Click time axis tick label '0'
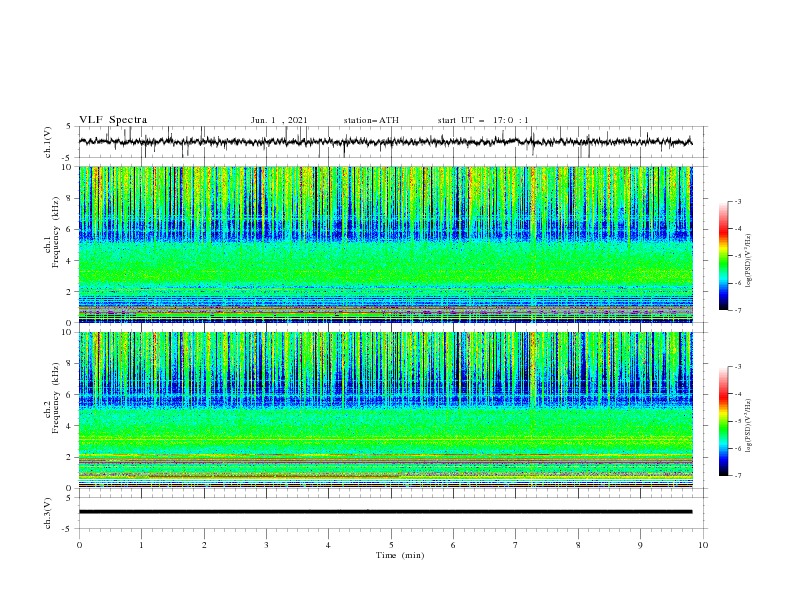This screenshot has width=792, height=612. (x=79, y=545)
